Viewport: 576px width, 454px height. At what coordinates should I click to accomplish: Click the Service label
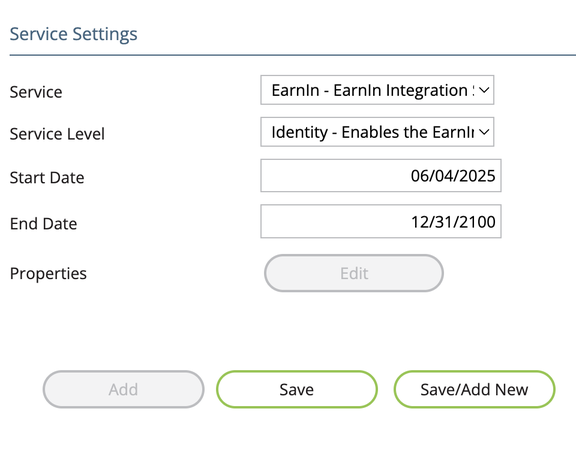[x=36, y=92]
